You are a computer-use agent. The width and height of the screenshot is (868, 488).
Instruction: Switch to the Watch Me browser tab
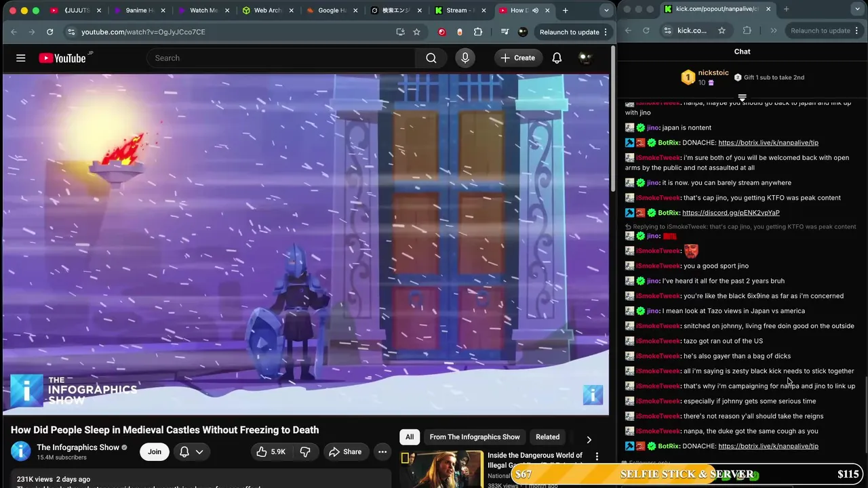pyautogui.click(x=203, y=10)
